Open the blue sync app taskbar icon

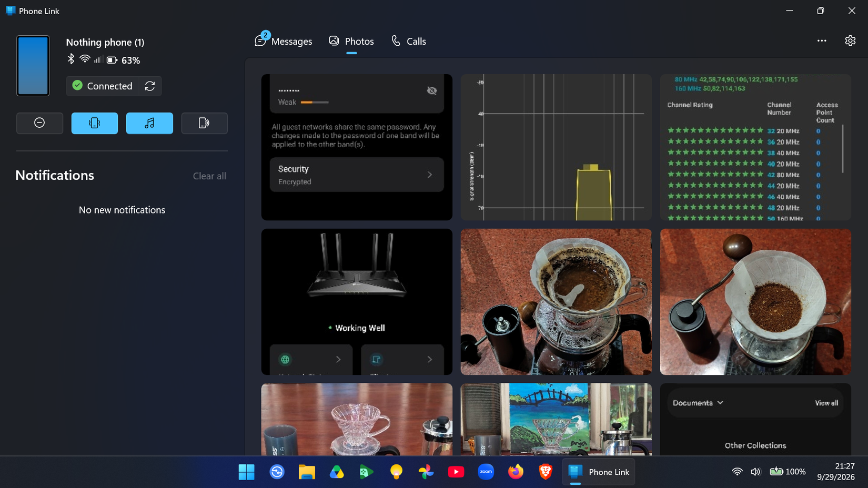[277, 472]
